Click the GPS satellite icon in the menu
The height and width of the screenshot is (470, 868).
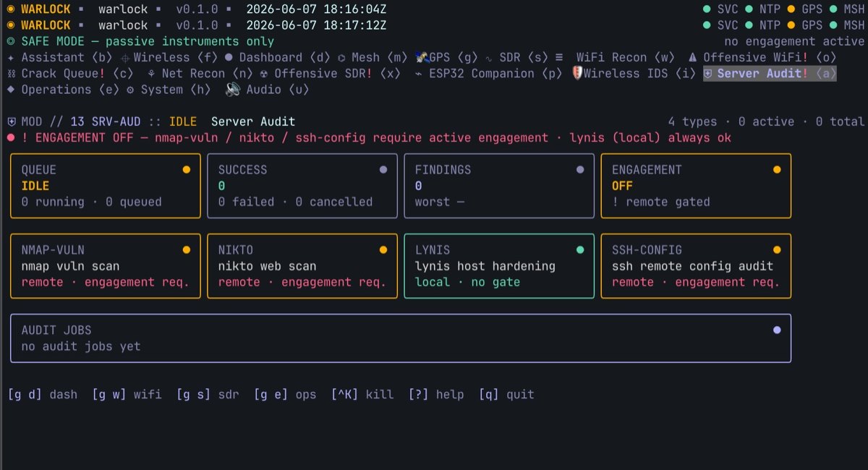[422, 57]
